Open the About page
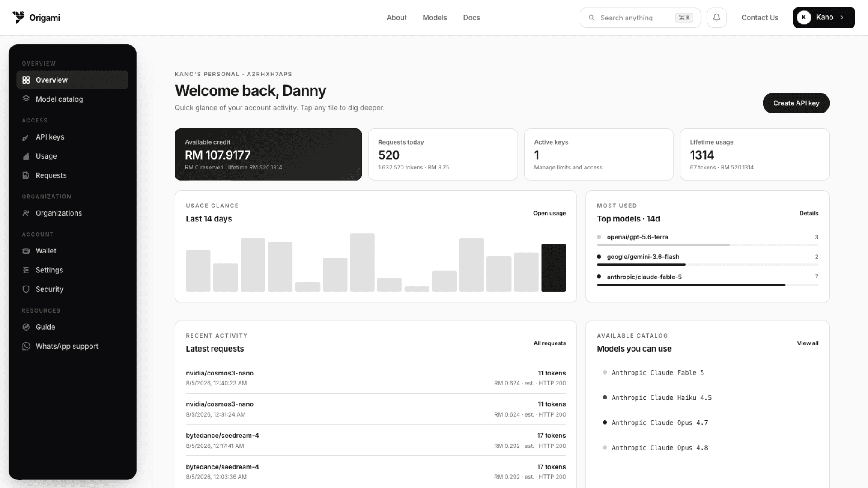The width and height of the screenshot is (868, 488). (396, 18)
